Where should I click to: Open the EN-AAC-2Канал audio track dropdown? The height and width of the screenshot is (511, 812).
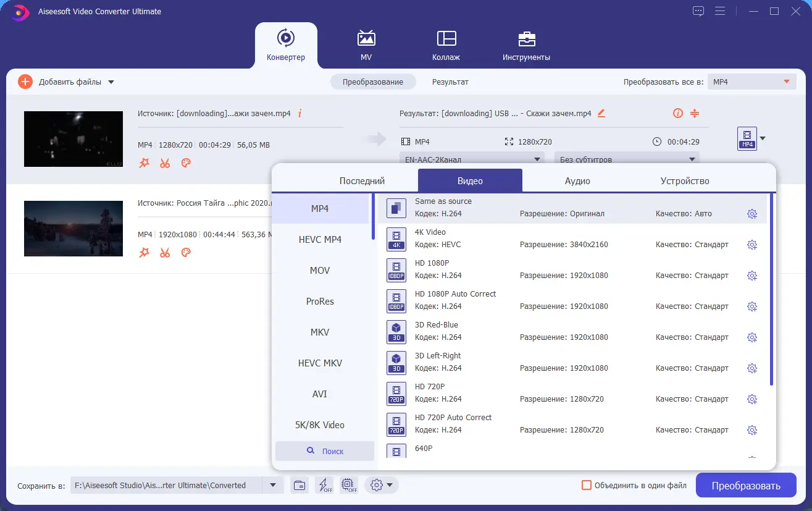[472, 159]
